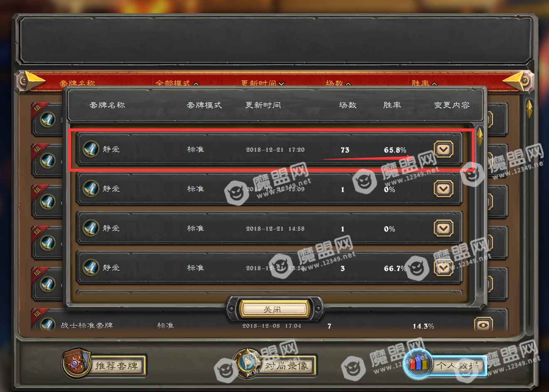549x392 pixels.
Task: Sort the list by 胜率 in the red header
Action: pyautogui.click(x=424, y=83)
